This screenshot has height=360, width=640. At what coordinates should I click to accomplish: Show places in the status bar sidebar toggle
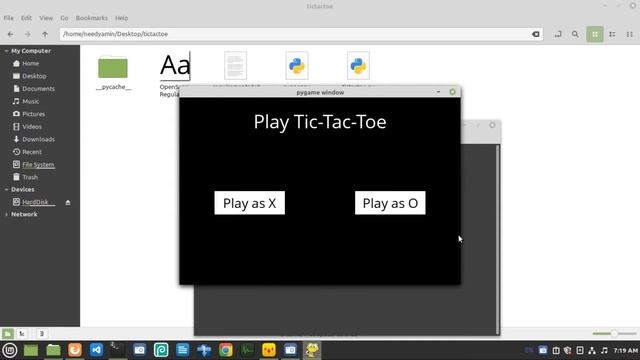(x=7, y=334)
